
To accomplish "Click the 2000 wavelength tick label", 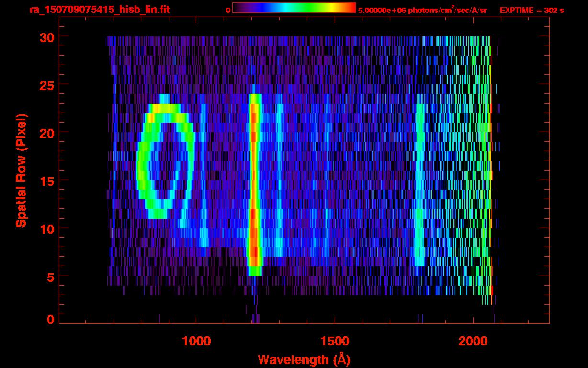I will point(473,341).
